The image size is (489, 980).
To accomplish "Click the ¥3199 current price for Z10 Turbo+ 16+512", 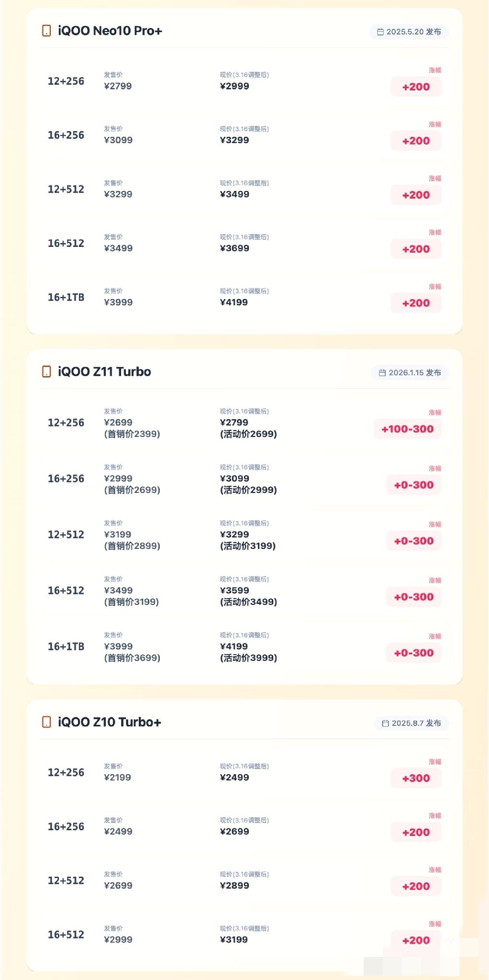I will tap(234, 940).
